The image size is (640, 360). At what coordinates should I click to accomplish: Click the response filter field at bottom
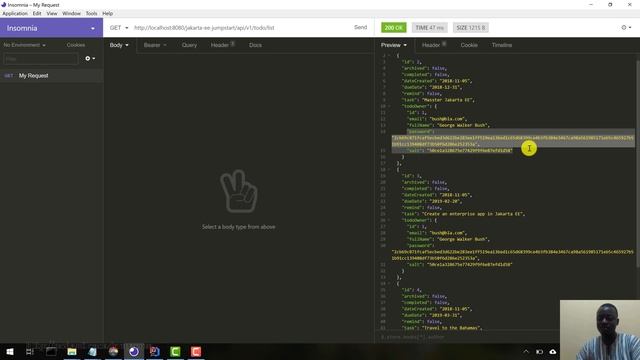(467, 337)
